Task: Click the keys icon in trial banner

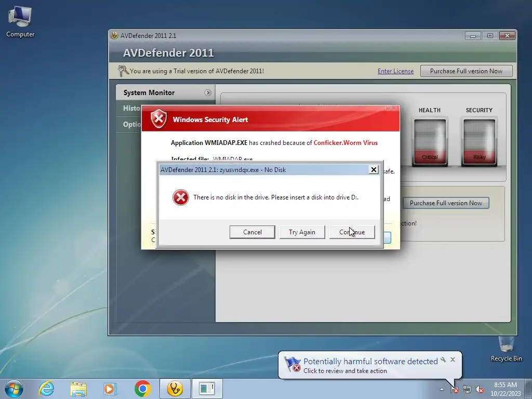Action: [123, 71]
